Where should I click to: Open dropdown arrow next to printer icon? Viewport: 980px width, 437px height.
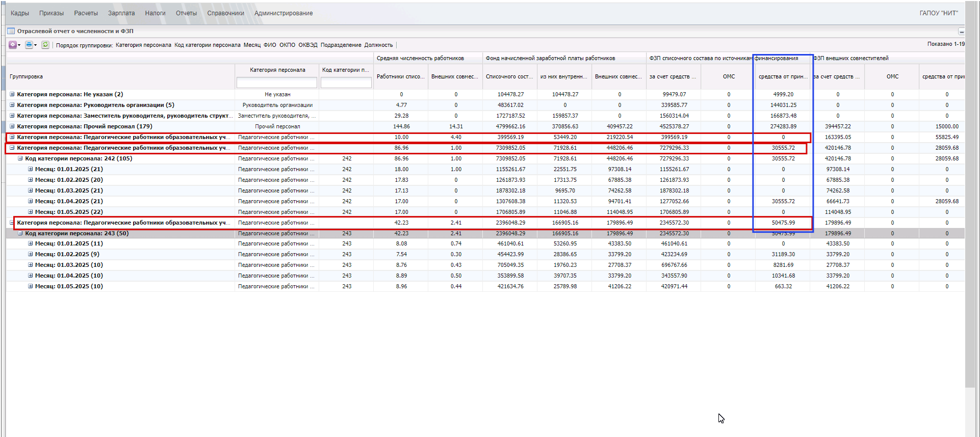[36, 45]
